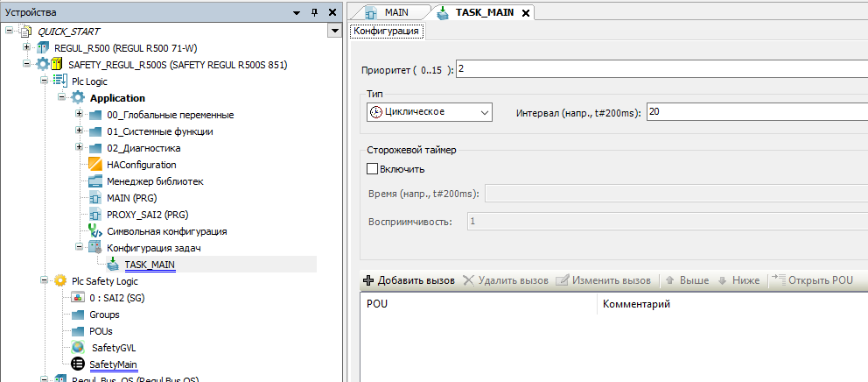Viewport: 868px width, 382px height.
Task: Open the library manager icon in tree
Action: [96, 181]
